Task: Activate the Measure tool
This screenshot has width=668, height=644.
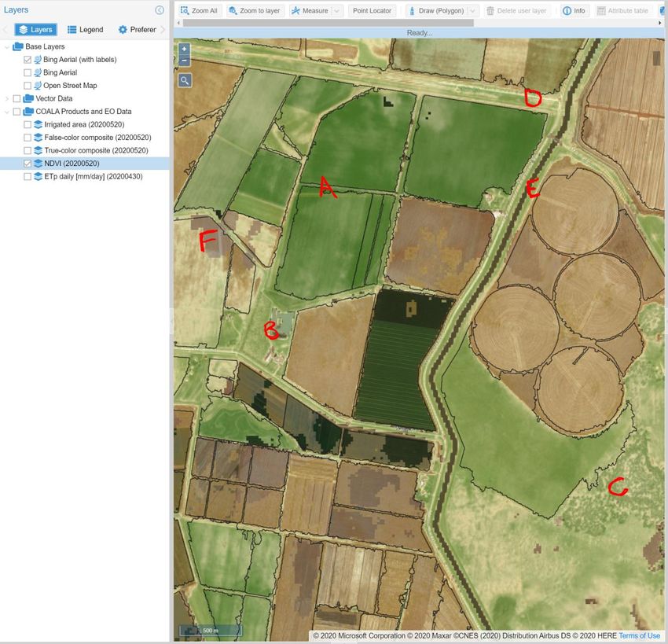Action: (310, 11)
